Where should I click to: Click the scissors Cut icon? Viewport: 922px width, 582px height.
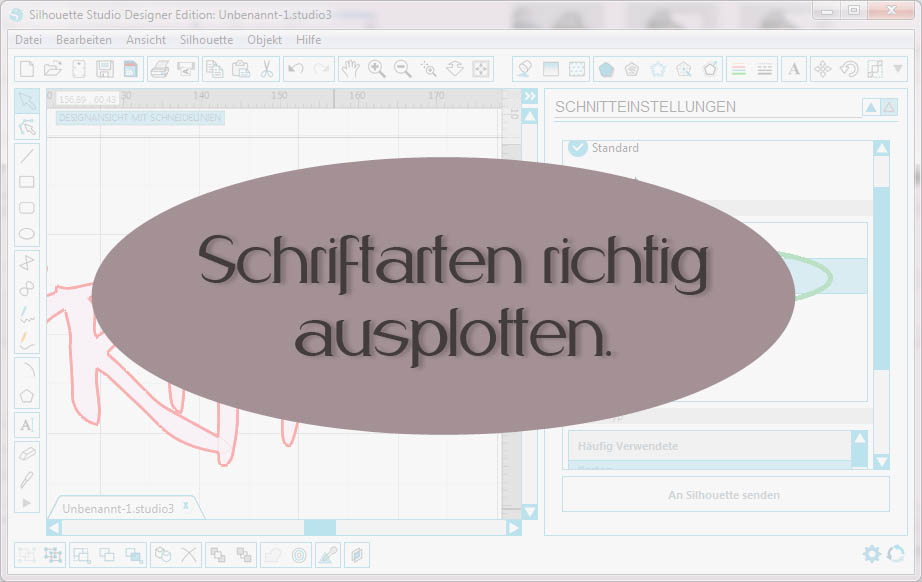click(266, 69)
